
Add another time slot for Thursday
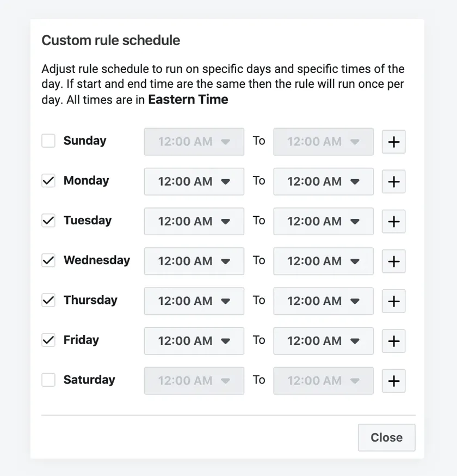(x=393, y=301)
